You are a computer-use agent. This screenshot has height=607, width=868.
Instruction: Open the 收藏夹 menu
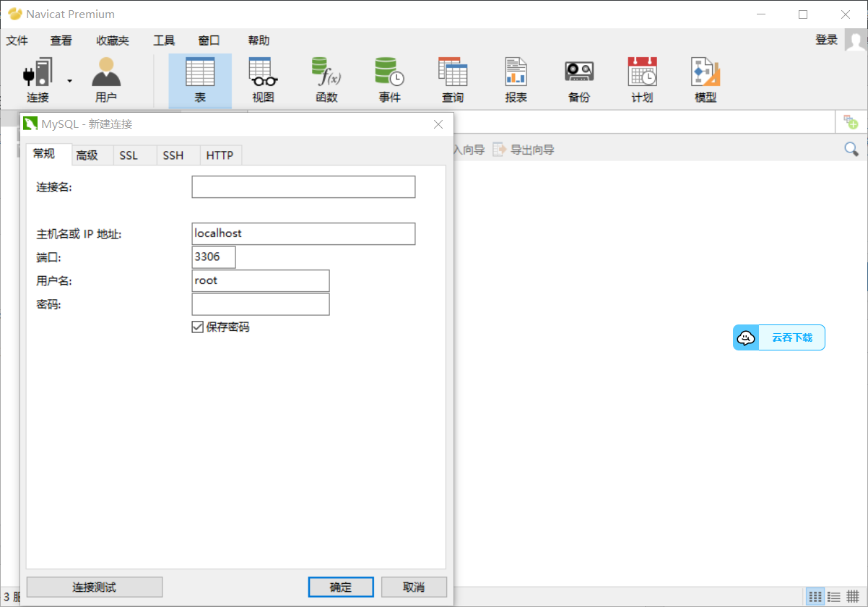click(x=113, y=40)
